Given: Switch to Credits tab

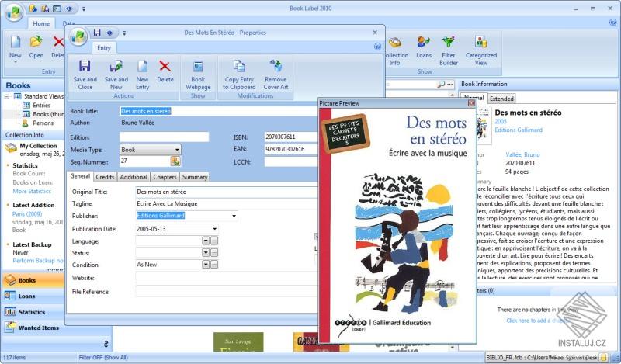Looking at the screenshot, I should (105, 177).
